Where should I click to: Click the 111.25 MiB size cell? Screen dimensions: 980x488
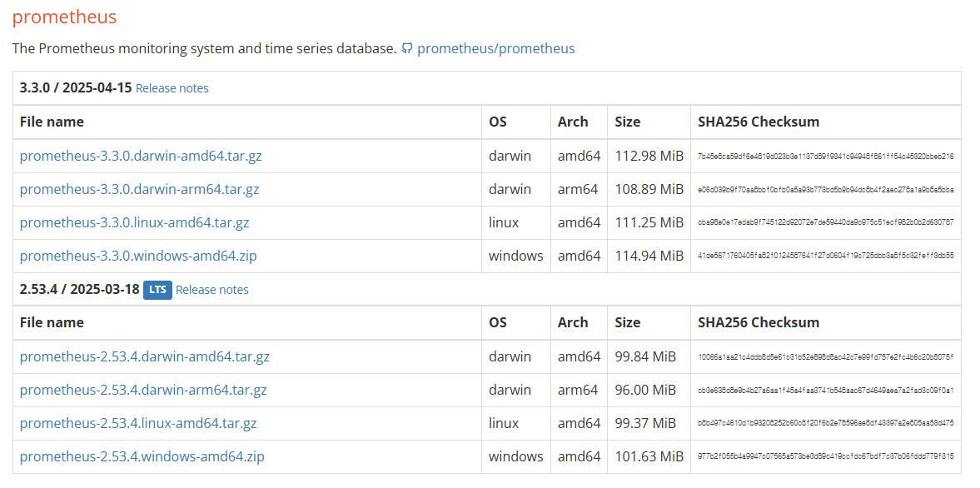click(649, 222)
